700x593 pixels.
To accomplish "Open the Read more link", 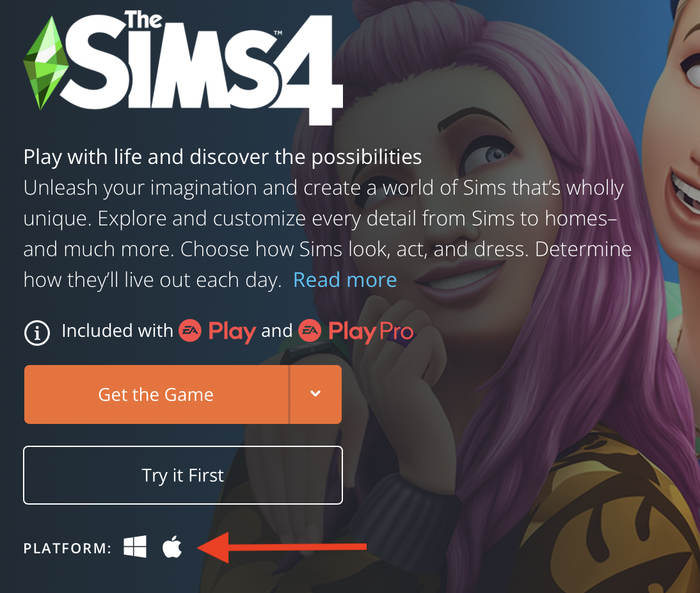I will 345,280.
